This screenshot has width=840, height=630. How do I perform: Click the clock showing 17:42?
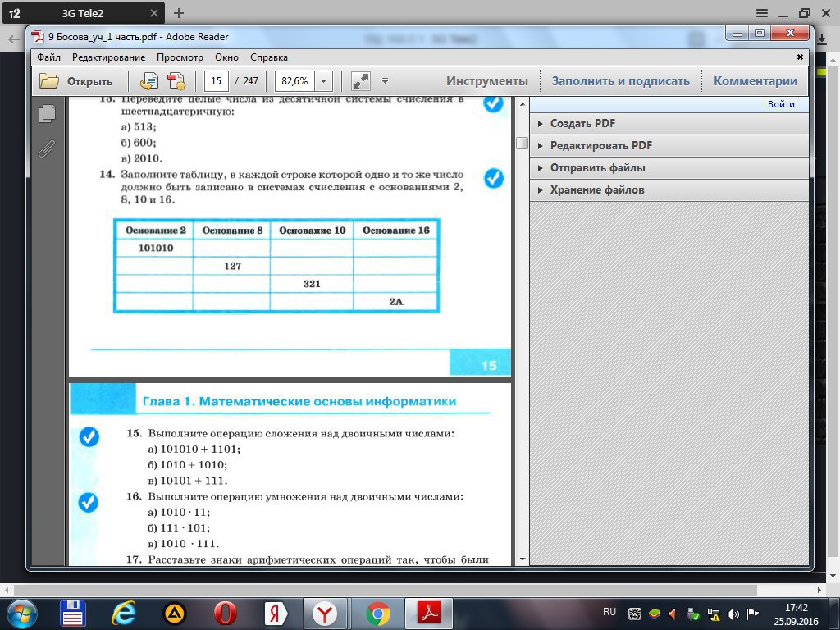coord(796,608)
